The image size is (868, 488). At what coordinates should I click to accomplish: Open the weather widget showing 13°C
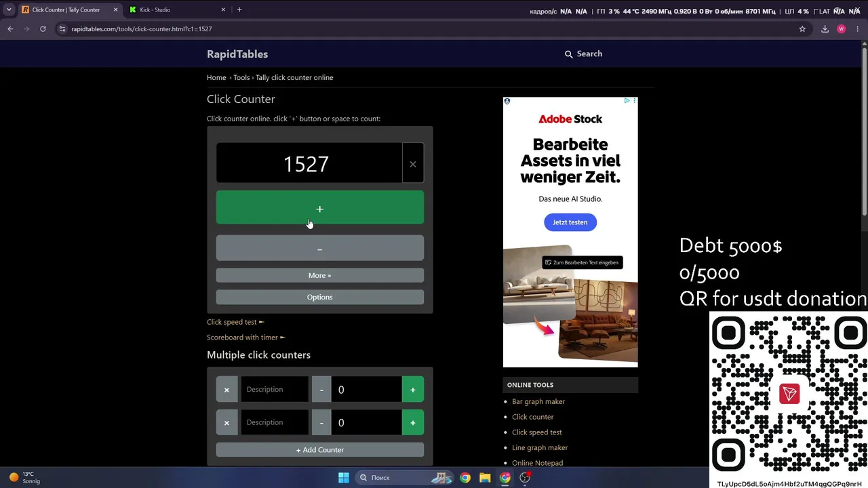tap(24, 478)
